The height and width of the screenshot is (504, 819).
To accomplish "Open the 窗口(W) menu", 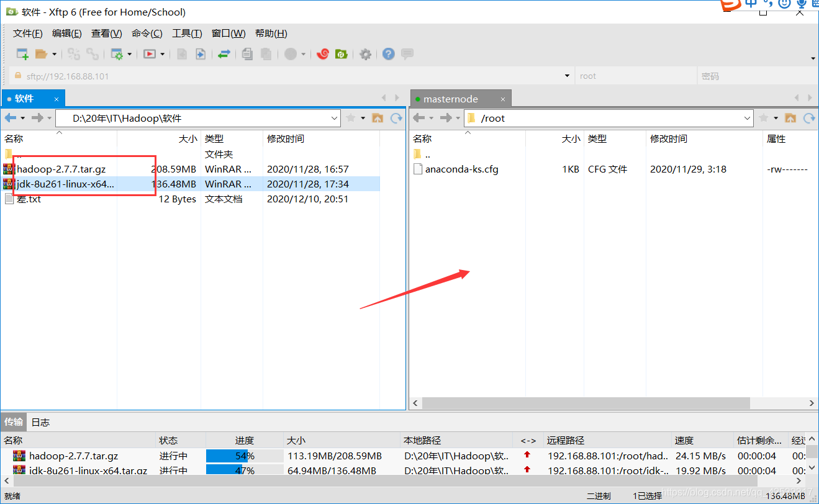I will (229, 34).
